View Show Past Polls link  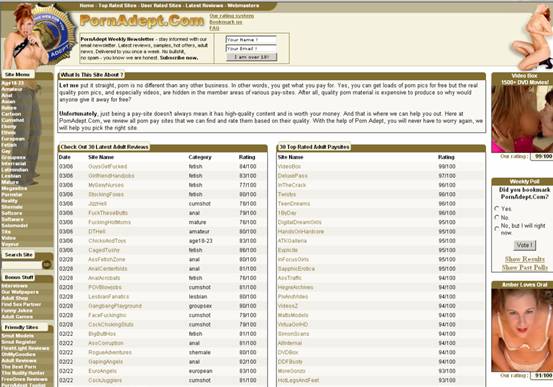pos(525,267)
